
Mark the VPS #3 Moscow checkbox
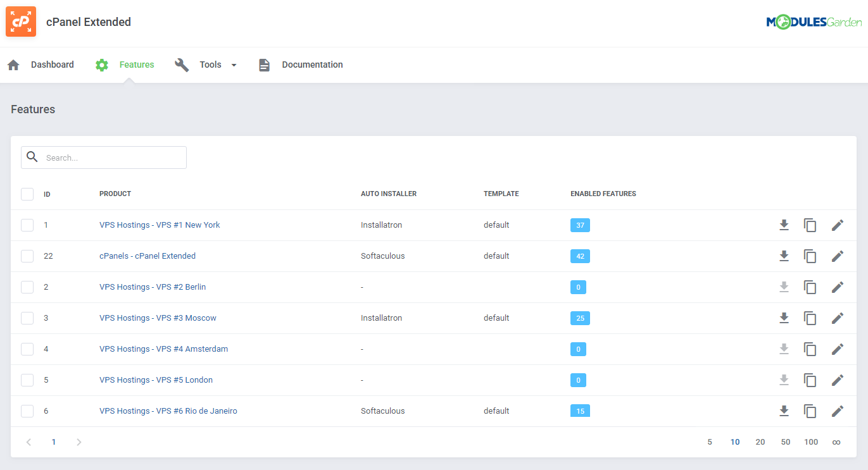coord(27,318)
